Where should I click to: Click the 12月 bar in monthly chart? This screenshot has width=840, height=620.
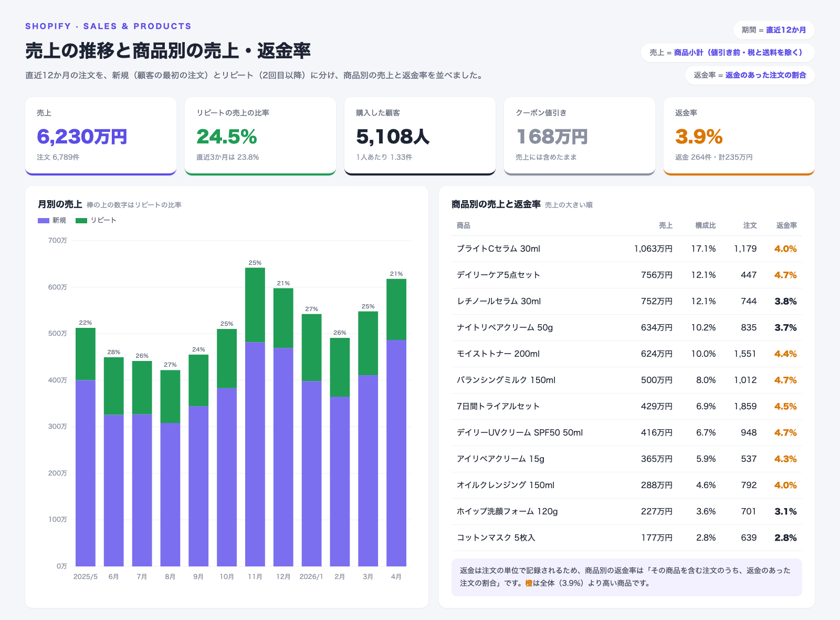click(x=283, y=427)
